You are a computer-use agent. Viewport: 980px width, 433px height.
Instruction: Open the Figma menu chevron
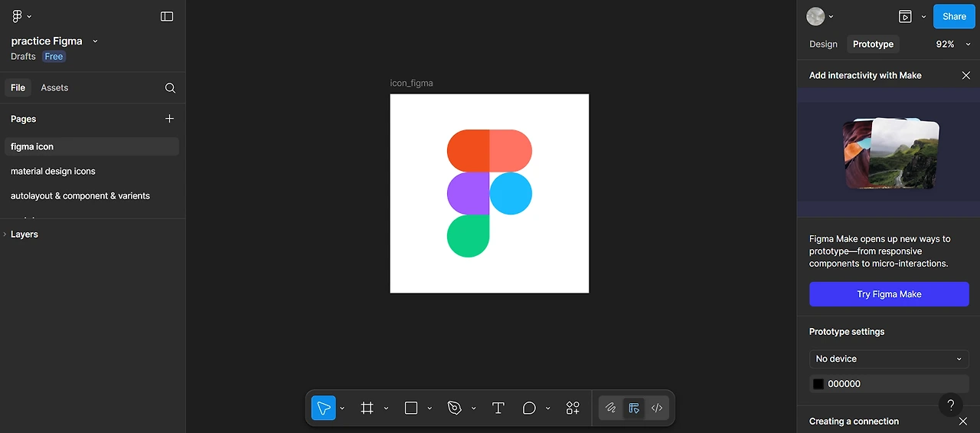pos(29,17)
